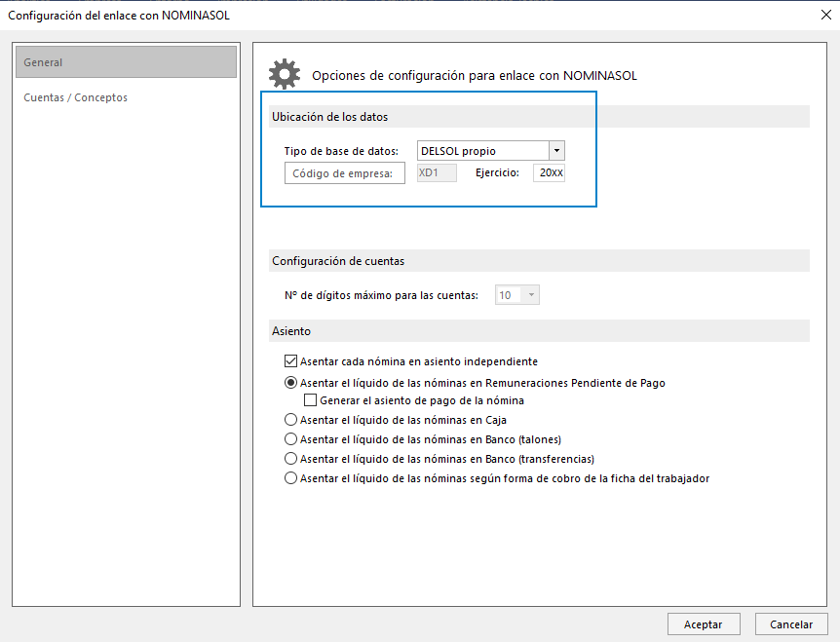The width and height of the screenshot is (840, 642).
Task: Click the Opciones de configuración title text
Action: [475, 75]
